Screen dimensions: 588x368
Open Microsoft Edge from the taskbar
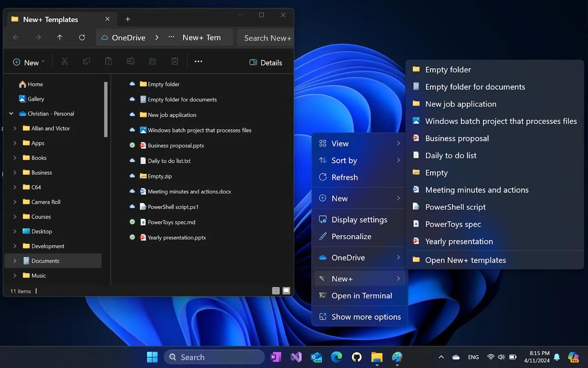coord(336,357)
